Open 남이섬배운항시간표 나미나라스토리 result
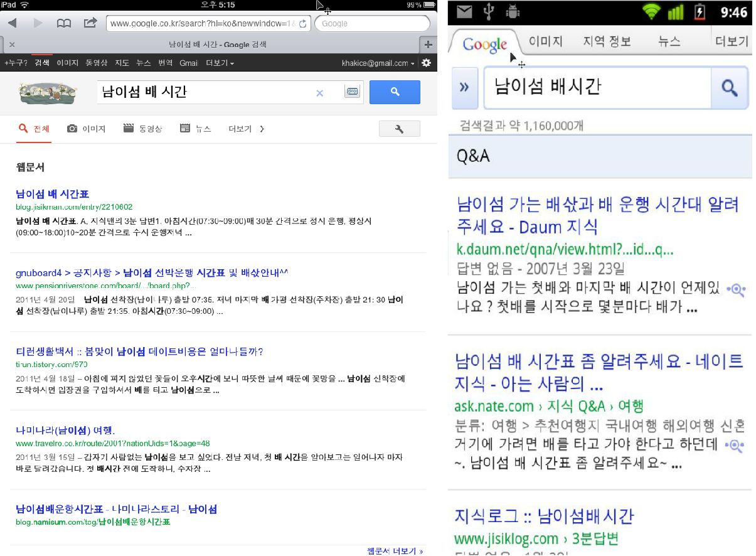 (x=116, y=509)
